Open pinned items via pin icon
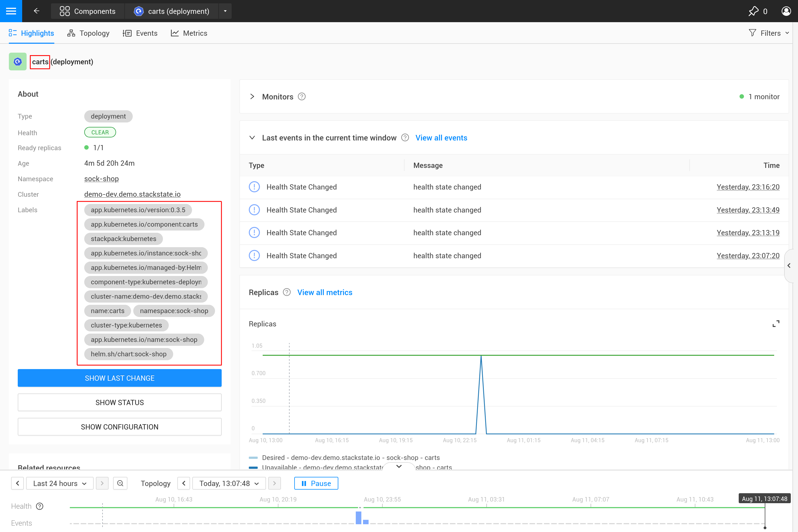 754,11
